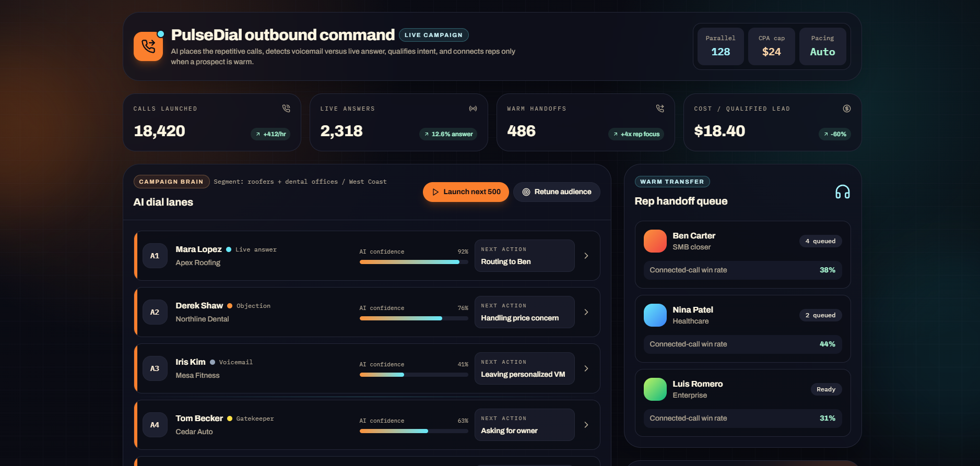Screen dimensions: 980x466
Task: Click the 12.6% answer trend badge
Action: (x=448, y=134)
